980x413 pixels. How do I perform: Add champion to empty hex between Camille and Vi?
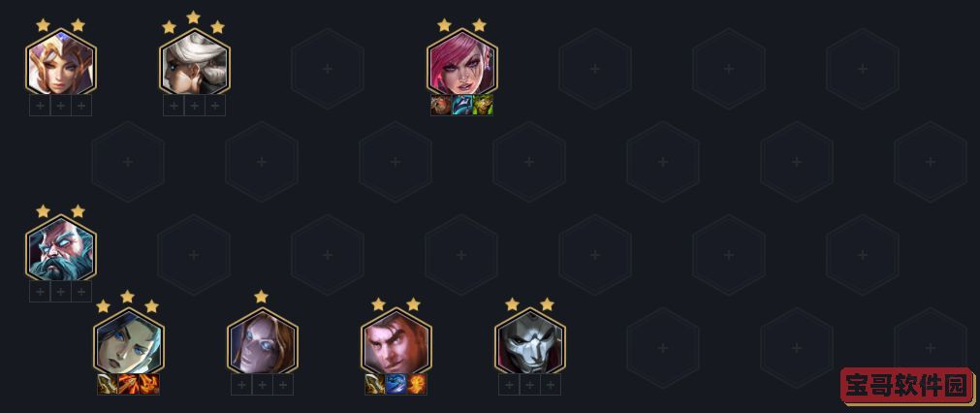click(x=329, y=69)
